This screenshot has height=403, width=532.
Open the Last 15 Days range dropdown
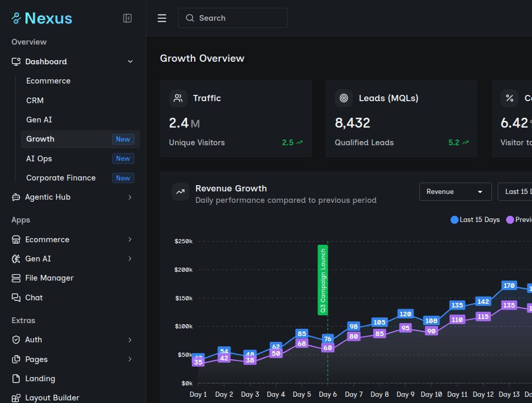click(x=515, y=192)
